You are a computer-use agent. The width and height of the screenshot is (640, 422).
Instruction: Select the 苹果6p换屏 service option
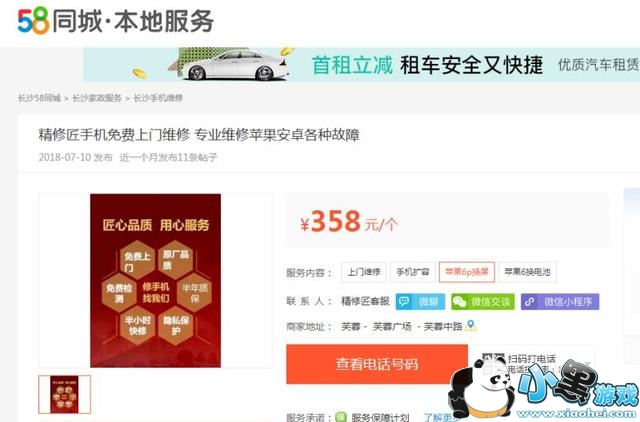[x=467, y=272]
